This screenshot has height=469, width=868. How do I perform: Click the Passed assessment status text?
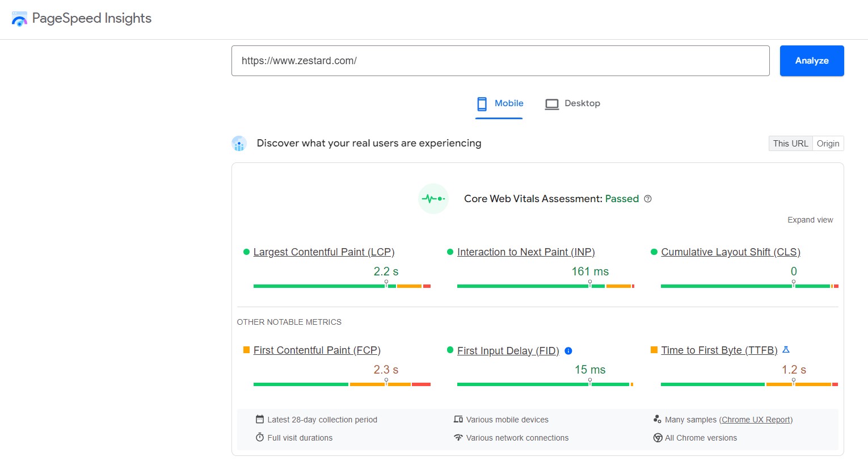(622, 199)
